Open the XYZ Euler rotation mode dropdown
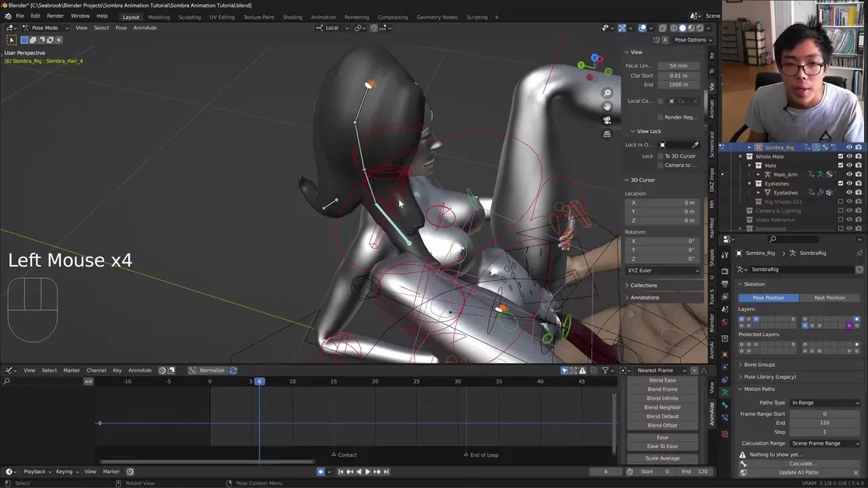The height and width of the screenshot is (488, 868). click(664, 270)
